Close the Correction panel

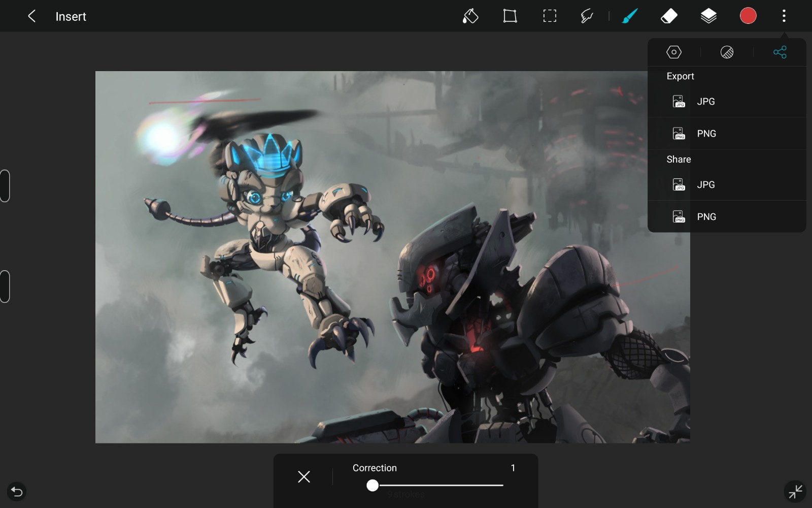pyautogui.click(x=304, y=477)
